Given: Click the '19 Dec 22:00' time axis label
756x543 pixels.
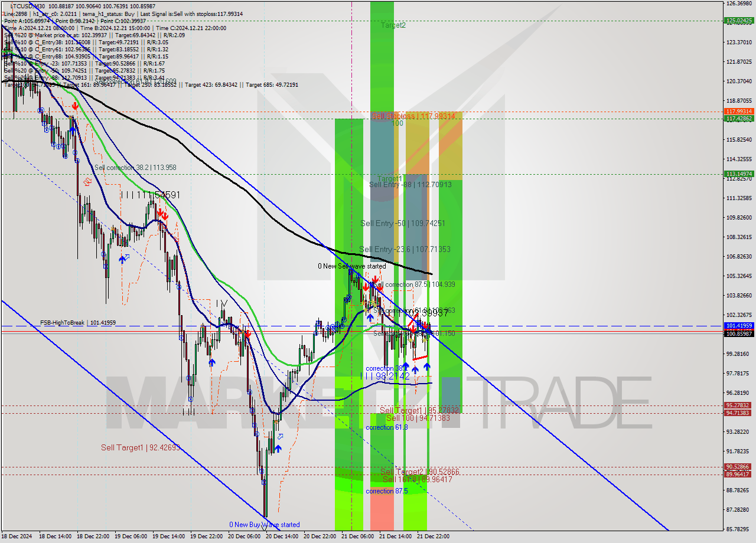Looking at the screenshot, I should (x=206, y=537).
